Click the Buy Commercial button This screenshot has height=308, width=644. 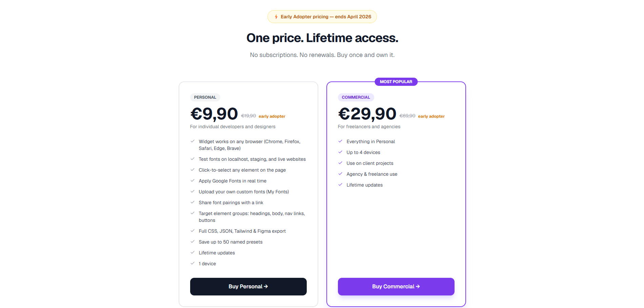396,286
